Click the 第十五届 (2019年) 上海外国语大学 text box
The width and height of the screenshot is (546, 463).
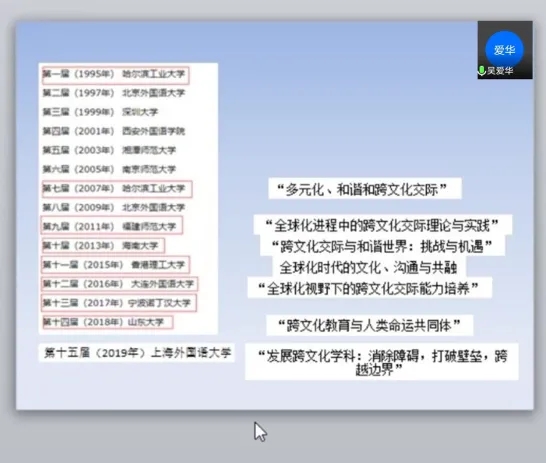click(x=136, y=353)
